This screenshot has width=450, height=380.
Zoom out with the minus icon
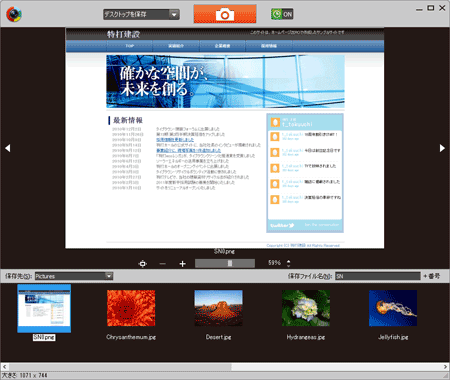pyautogui.click(x=162, y=264)
